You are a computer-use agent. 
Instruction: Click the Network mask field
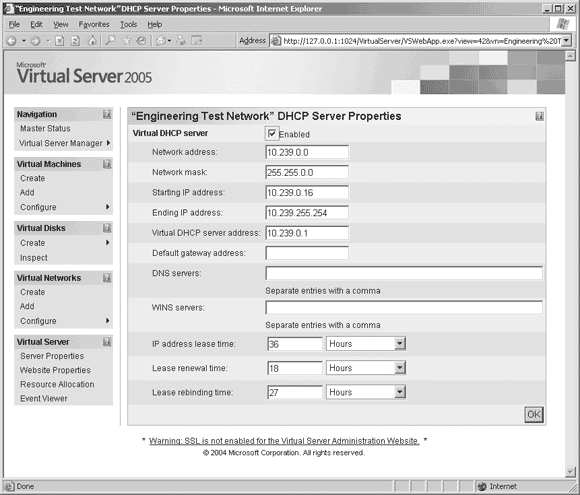click(307, 172)
